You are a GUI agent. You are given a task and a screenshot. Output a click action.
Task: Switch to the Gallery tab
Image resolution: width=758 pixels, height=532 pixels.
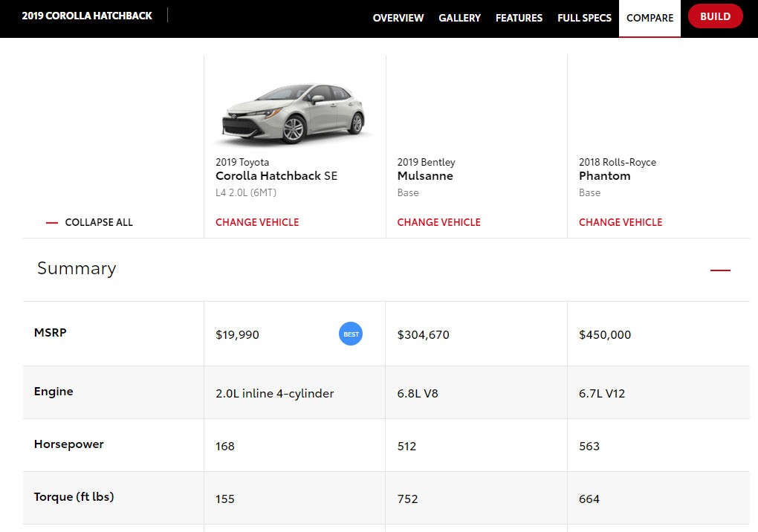point(459,18)
